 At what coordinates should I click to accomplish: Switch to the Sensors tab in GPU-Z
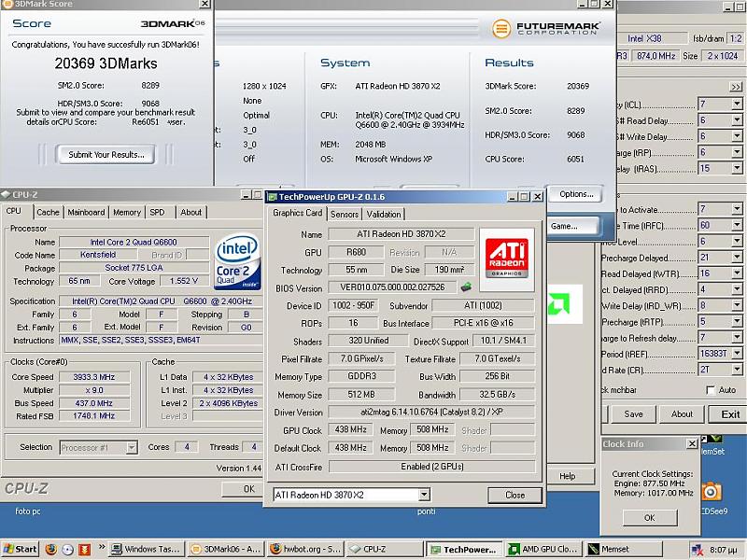click(345, 215)
